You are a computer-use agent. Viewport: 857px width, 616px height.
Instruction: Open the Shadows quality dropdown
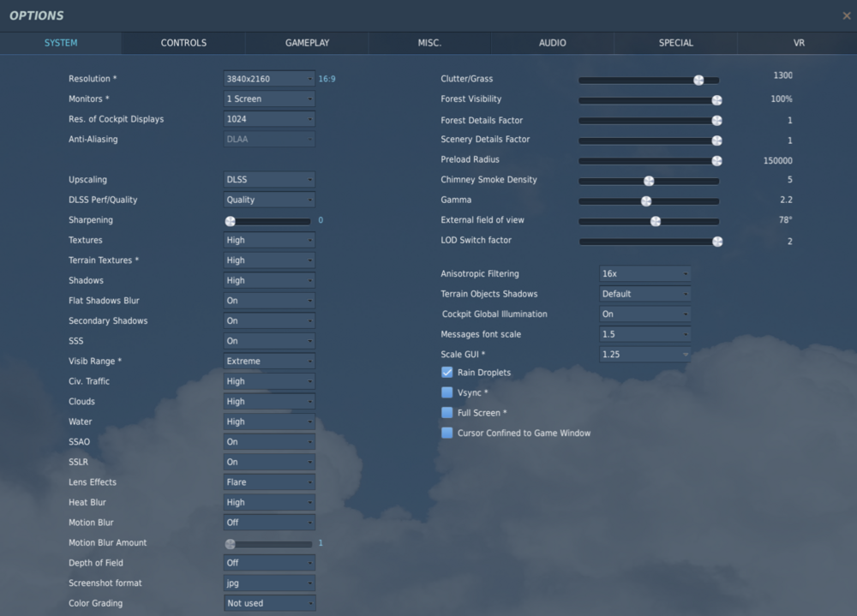(269, 280)
